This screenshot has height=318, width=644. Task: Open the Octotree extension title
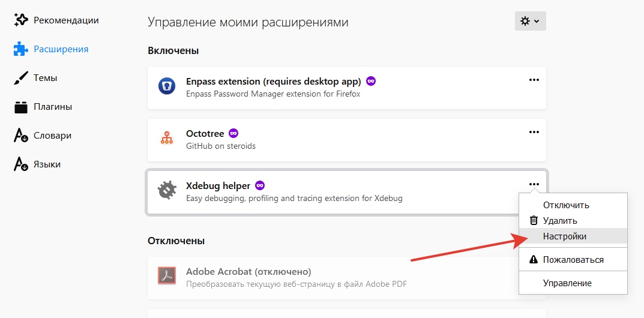point(205,133)
